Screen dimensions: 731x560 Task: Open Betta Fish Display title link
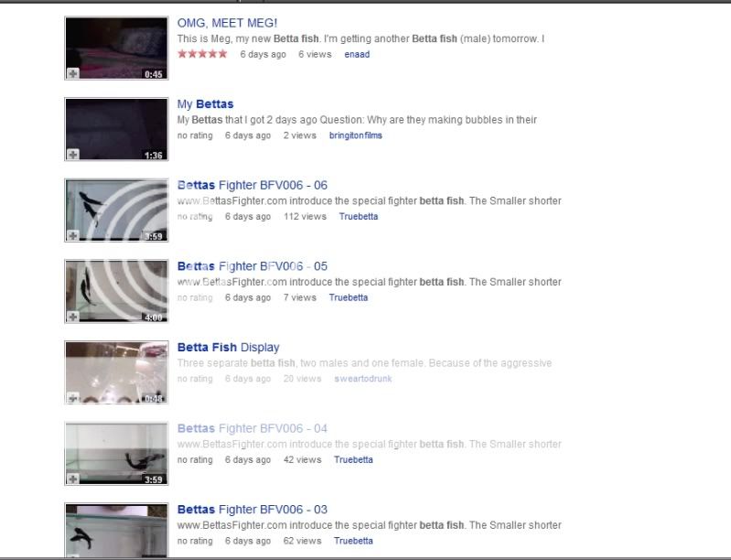click(x=229, y=348)
